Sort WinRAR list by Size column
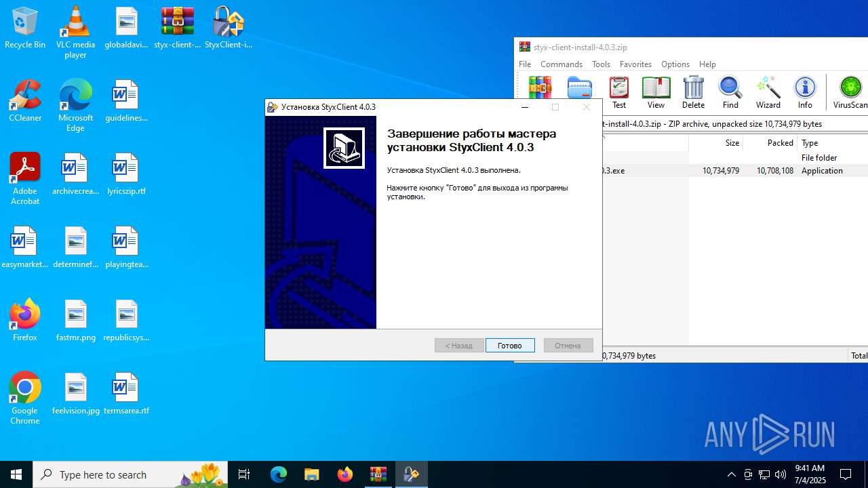Image resolution: width=868 pixels, height=488 pixels. tap(715, 143)
